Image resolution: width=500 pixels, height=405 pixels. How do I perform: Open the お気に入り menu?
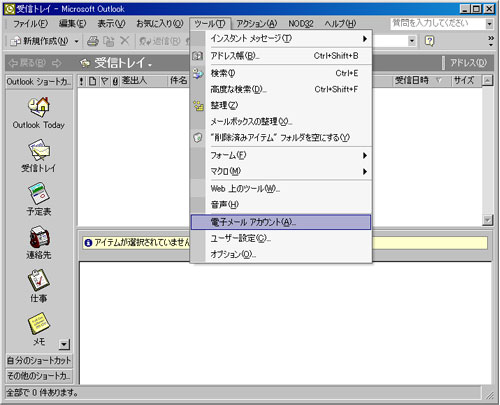pyautogui.click(x=160, y=24)
